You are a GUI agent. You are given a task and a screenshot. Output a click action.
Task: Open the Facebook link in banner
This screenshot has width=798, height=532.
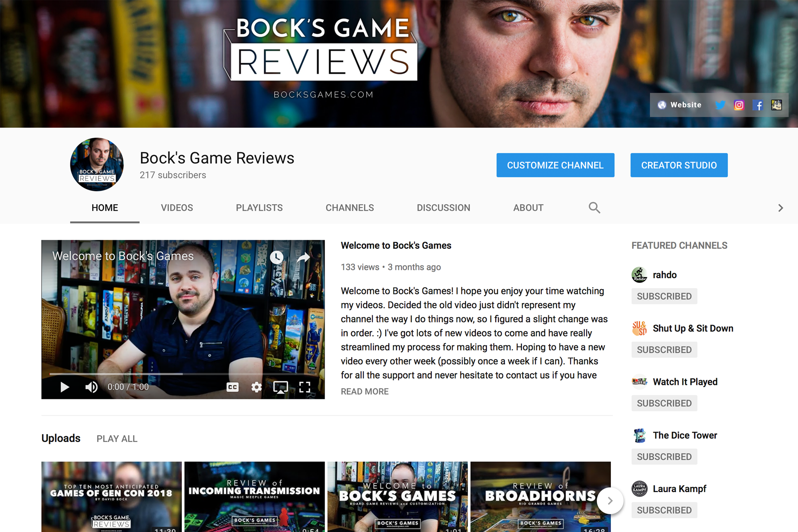point(758,105)
